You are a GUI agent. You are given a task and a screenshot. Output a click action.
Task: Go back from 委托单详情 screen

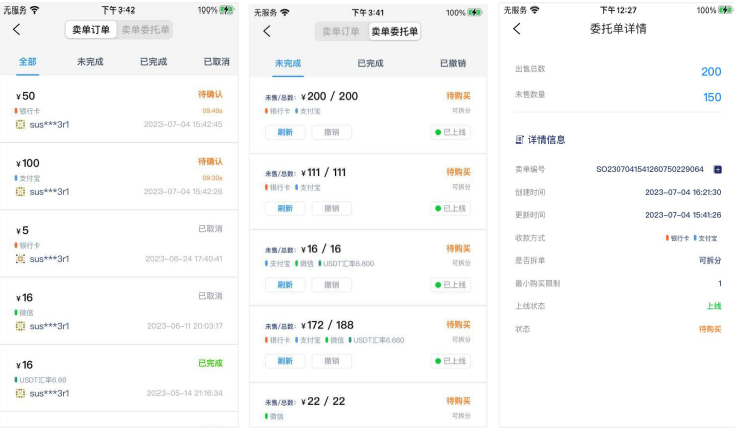(x=517, y=29)
